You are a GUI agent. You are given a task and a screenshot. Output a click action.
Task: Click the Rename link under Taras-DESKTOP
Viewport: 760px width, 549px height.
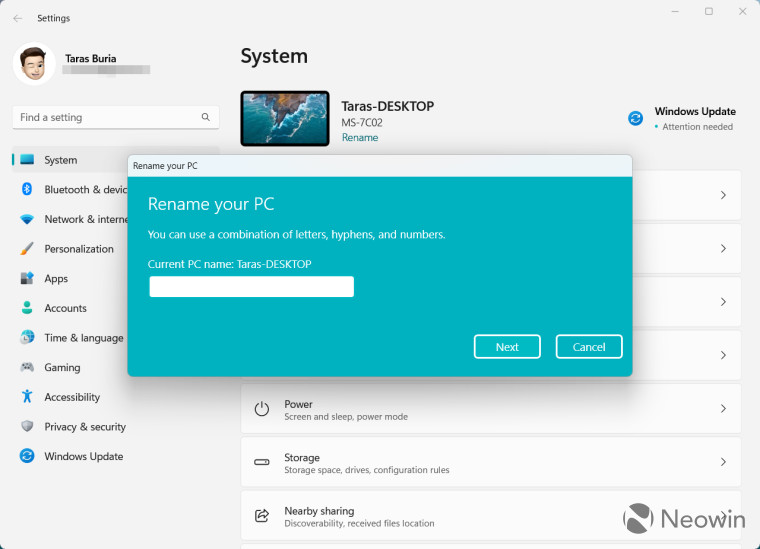[x=360, y=138]
